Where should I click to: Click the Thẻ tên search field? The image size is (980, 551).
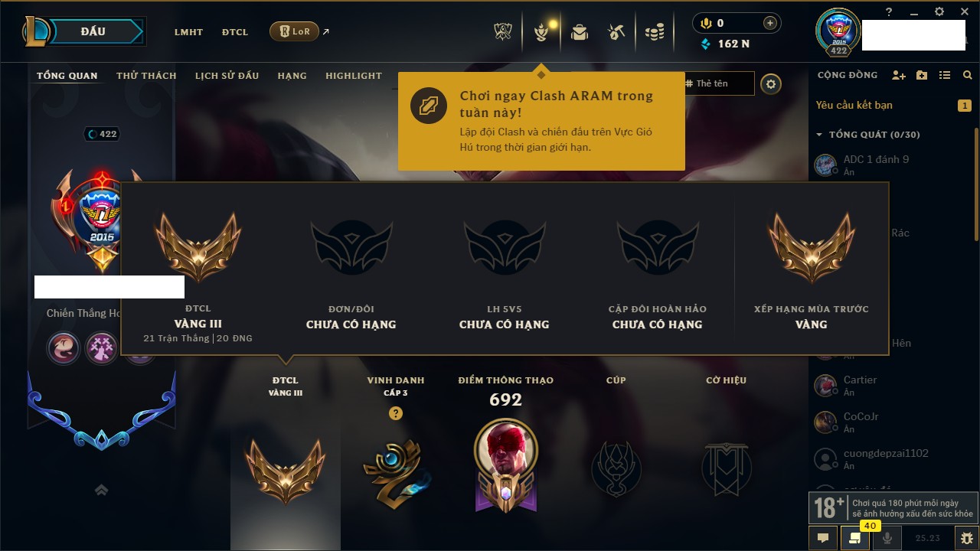pyautogui.click(x=720, y=83)
